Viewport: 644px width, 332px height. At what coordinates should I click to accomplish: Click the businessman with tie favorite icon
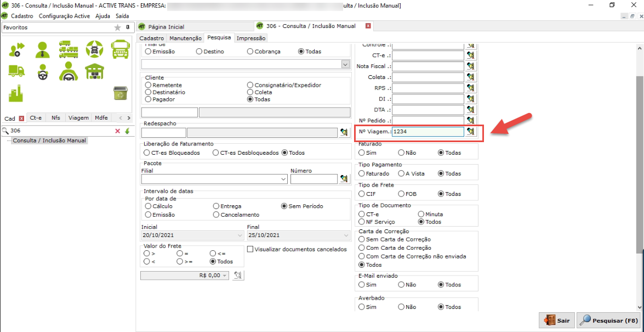(42, 50)
